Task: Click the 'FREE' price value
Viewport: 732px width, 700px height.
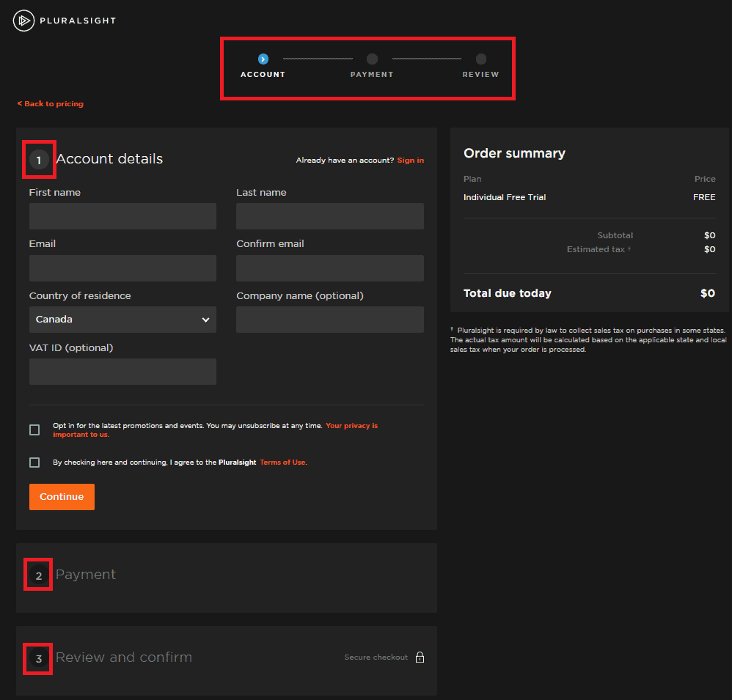Action: [704, 197]
